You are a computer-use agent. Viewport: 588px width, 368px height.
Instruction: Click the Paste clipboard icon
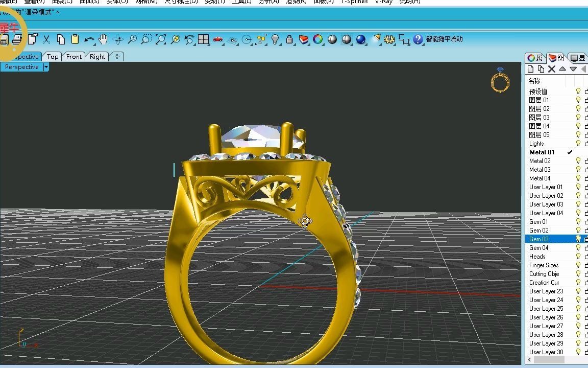75,39
